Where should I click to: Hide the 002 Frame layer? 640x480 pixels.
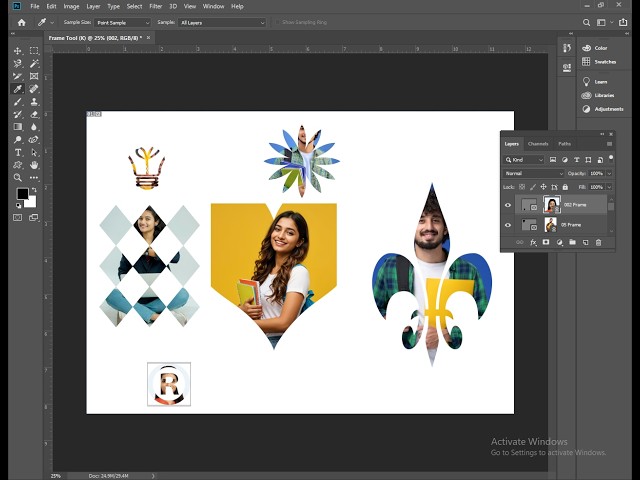508,205
